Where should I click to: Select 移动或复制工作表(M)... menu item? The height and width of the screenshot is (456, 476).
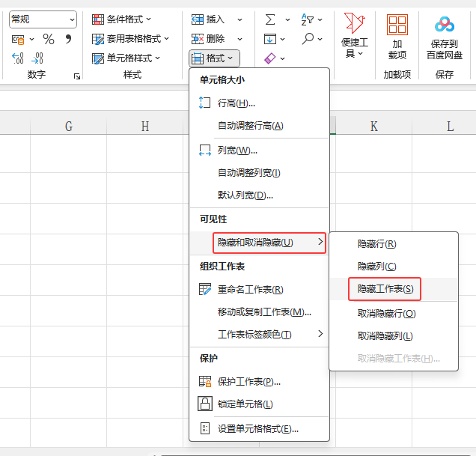(259, 312)
